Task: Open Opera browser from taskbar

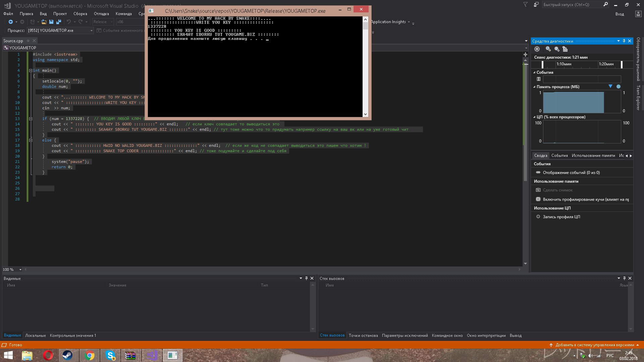Action: (48, 355)
